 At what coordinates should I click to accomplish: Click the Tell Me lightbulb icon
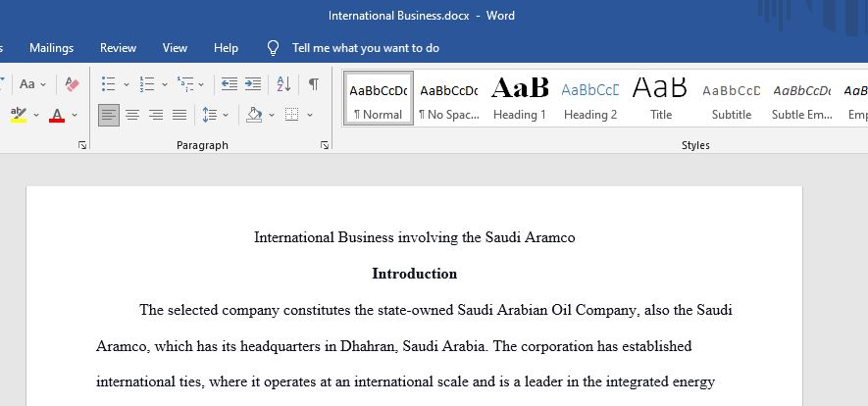click(273, 48)
